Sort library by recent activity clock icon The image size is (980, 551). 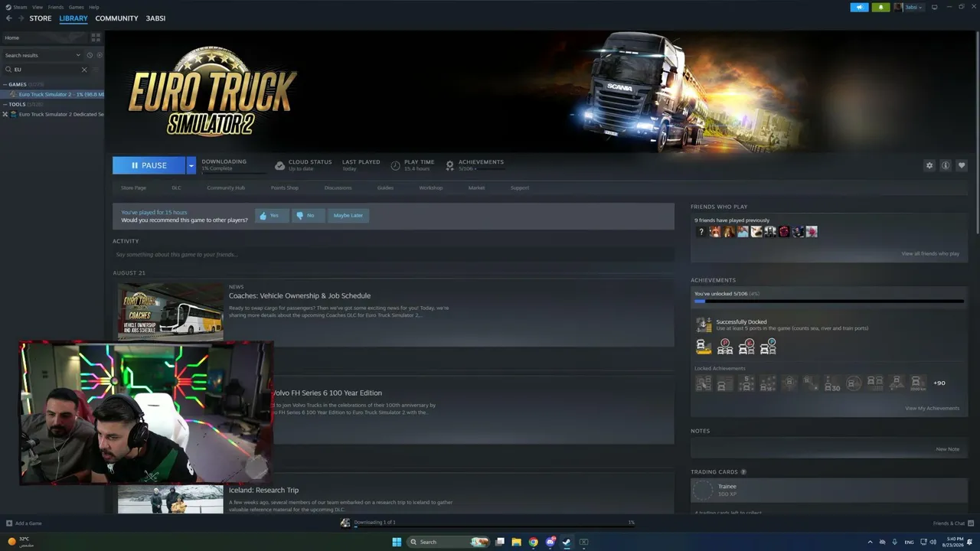pos(90,55)
